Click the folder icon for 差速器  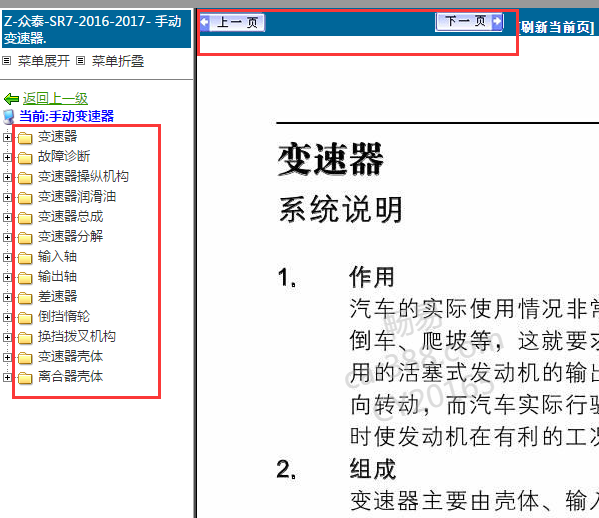[25, 298]
